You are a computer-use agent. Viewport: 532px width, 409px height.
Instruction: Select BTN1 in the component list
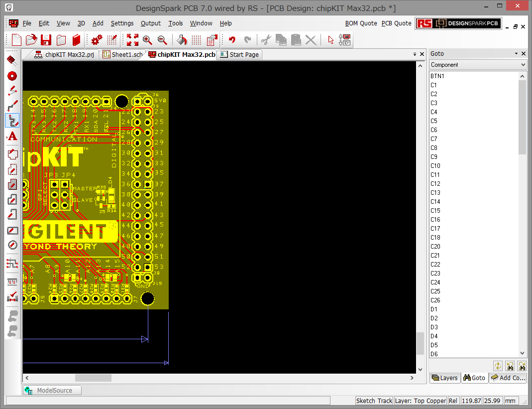point(474,76)
